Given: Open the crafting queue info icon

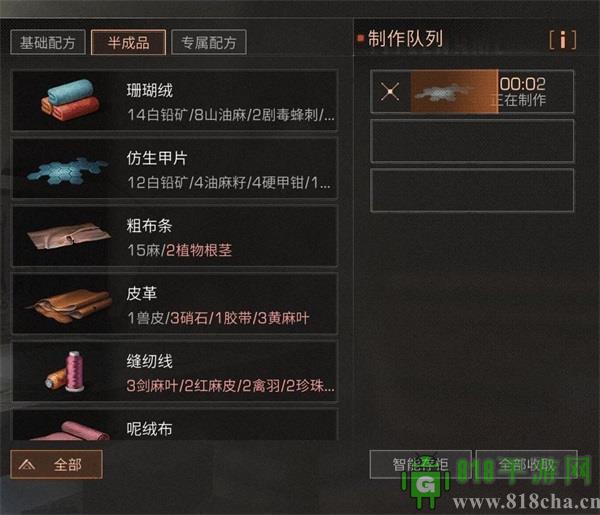Looking at the screenshot, I should pos(562,39).
